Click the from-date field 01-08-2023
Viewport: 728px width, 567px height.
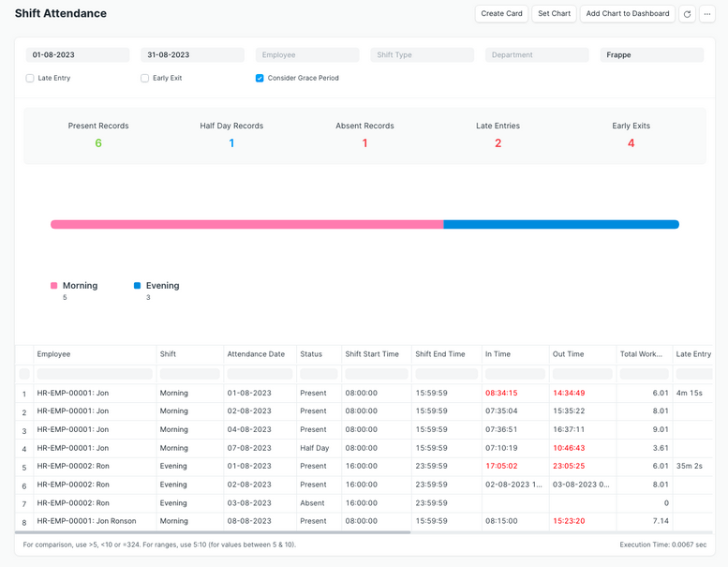pyautogui.click(x=77, y=55)
